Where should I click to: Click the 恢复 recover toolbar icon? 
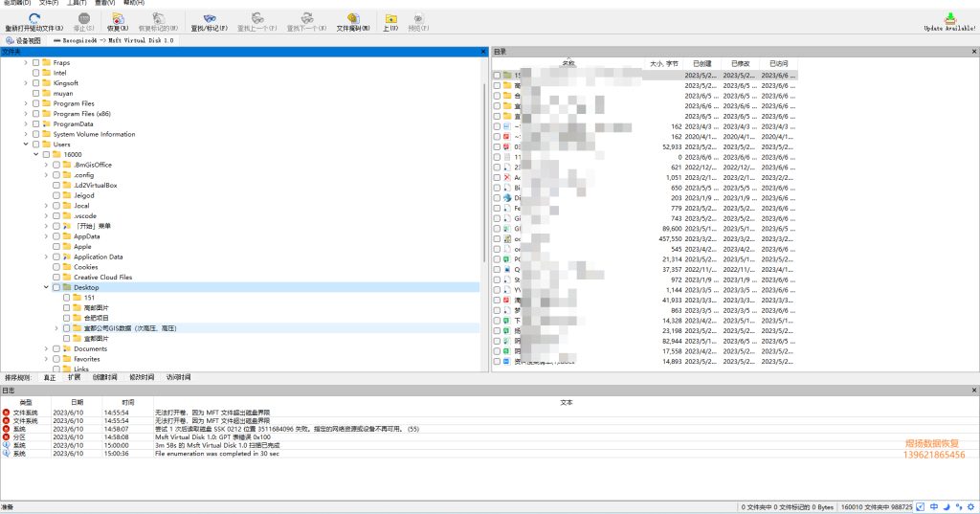tap(118, 19)
